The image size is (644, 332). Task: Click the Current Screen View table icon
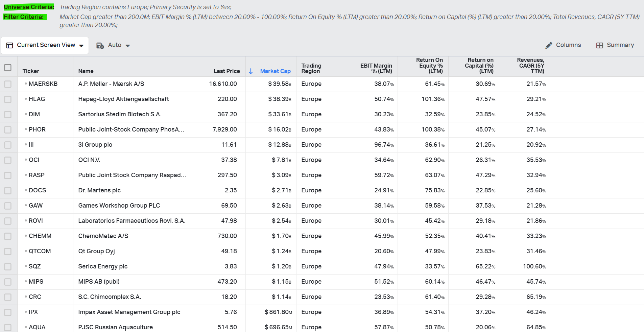point(10,45)
